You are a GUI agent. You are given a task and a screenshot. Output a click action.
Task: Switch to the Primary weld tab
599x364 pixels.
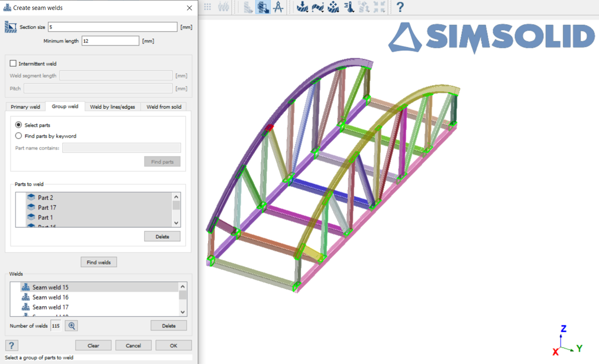pos(25,107)
